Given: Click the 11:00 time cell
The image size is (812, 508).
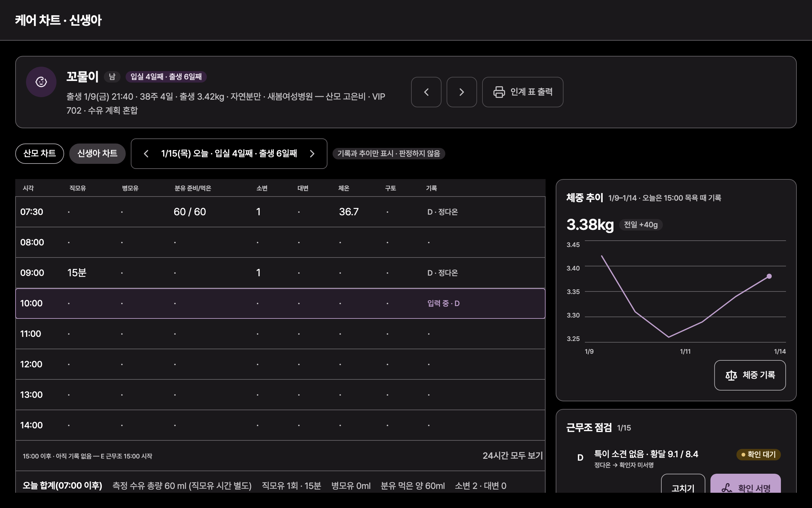Looking at the screenshot, I should click(x=30, y=334).
